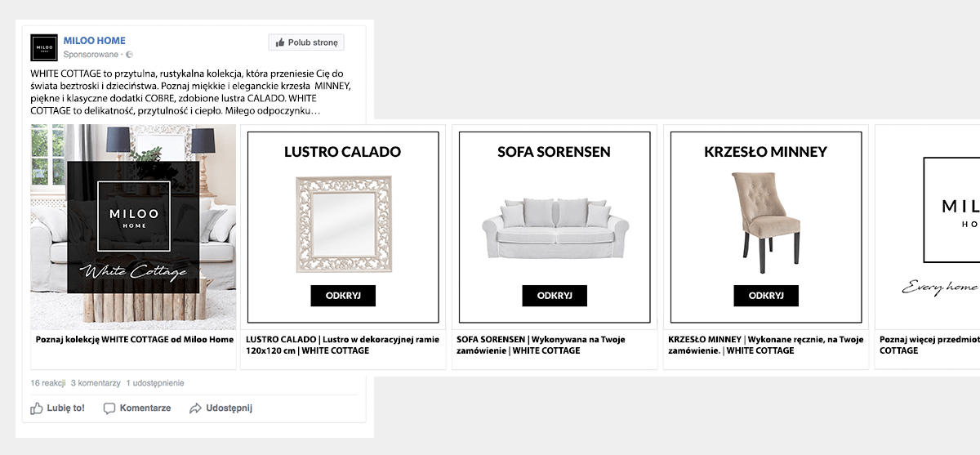980x455 pixels.
Task: Open the 16 reakcji reactions count
Action: pos(47,383)
